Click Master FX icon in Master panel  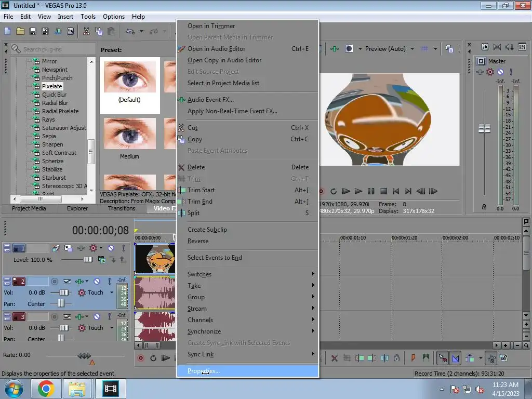pyautogui.click(x=480, y=72)
